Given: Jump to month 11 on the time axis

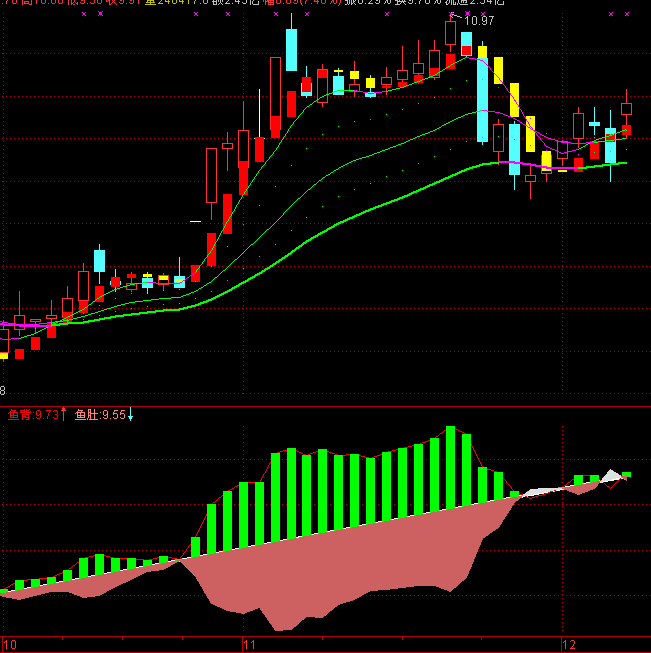Looking at the screenshot, I should [x=249, y=645].
